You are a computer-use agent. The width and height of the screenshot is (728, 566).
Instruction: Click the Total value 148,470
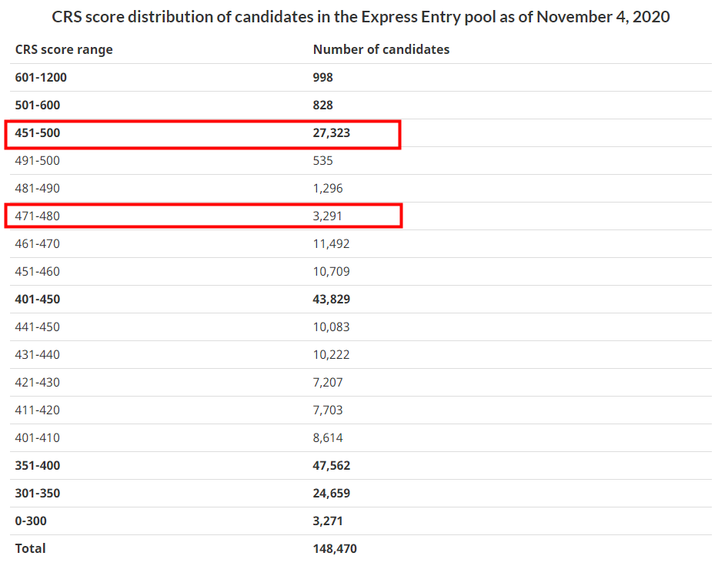tap(335, 548)
